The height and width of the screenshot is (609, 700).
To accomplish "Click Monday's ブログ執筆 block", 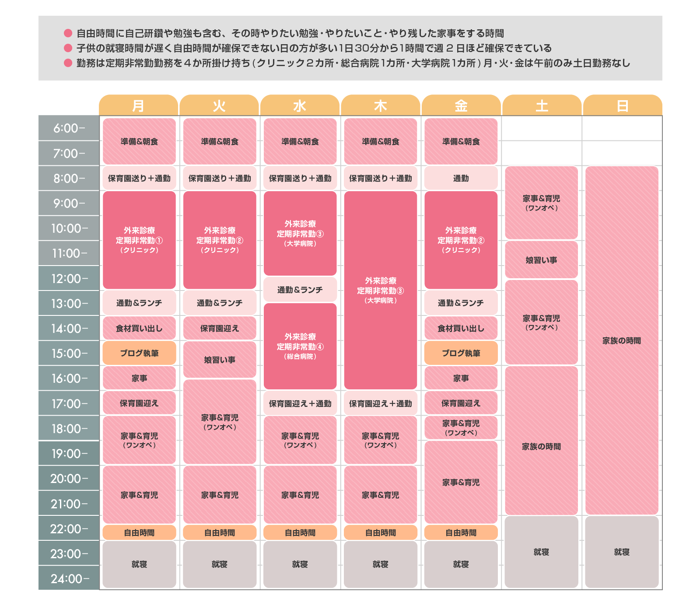I will 139,353.
